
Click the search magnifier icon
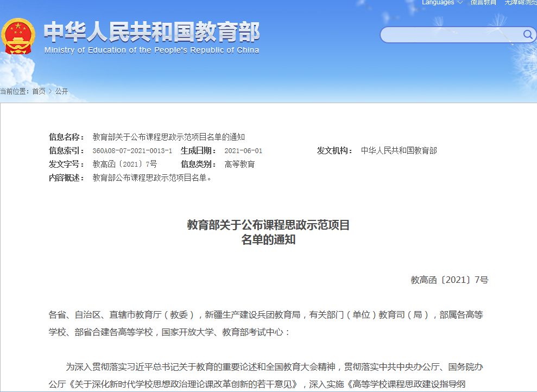pos(528,35)
